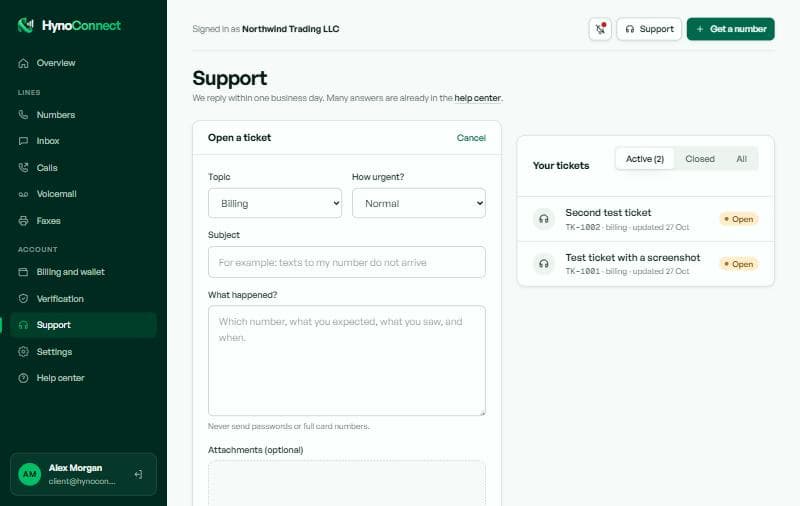The width and height of the screenshot is (800, 506).
Task: Click the Northwind Trading LLC account name
Action: click(x=290, y=29)
